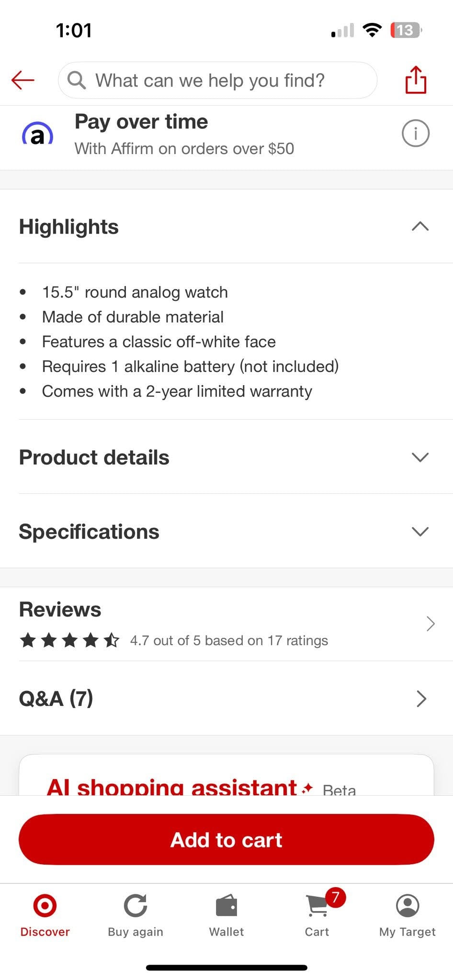The height and width of the screenshot is (980, 453).
Task: Open the AI shopping assistant card
Action: tap(226, 775)
